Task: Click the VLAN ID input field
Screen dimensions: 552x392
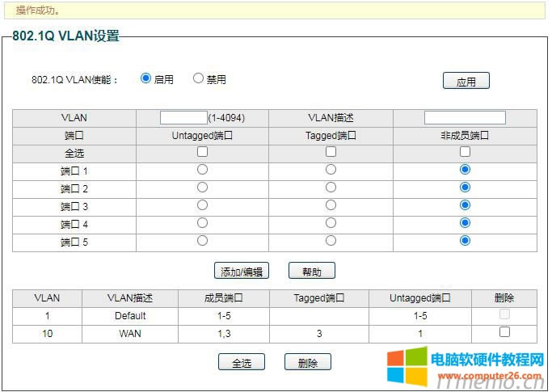Action: pyautogui.click(x=183, y=118)
